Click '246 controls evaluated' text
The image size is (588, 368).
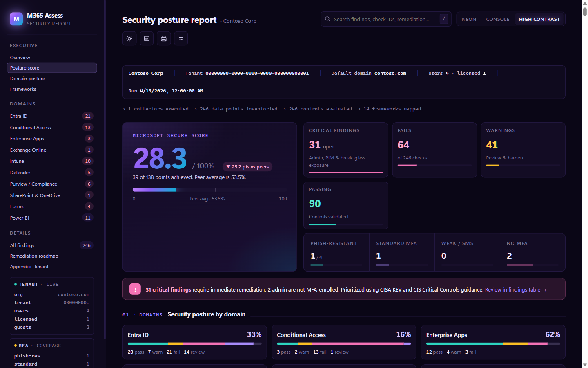click(x=321, y=109)
